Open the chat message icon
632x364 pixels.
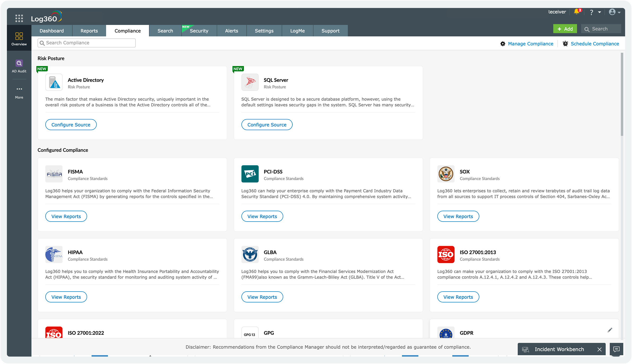[x=616, y=349]
